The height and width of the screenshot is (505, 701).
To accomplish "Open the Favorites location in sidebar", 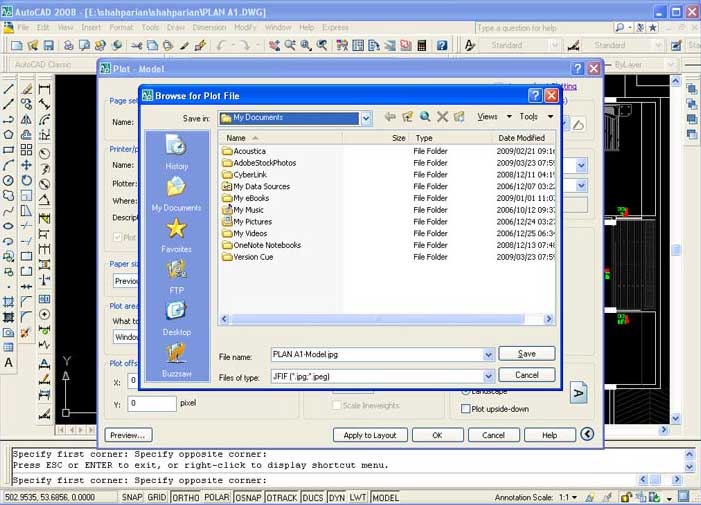I will (176, 236).
